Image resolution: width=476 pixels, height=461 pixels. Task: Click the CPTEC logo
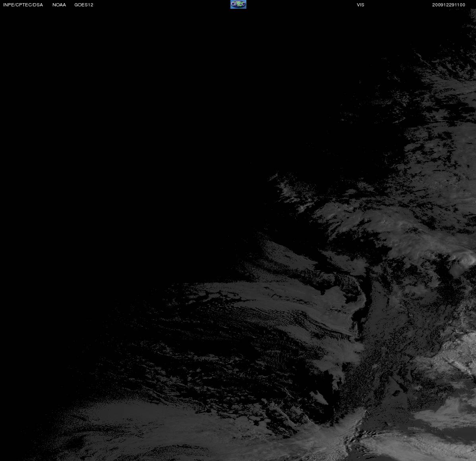pos(238,4)
